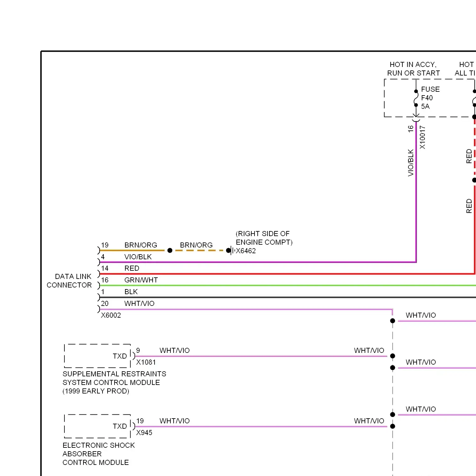
Task: Select the RED label beside the solid vertical red wire
Action: pos(469,206)
